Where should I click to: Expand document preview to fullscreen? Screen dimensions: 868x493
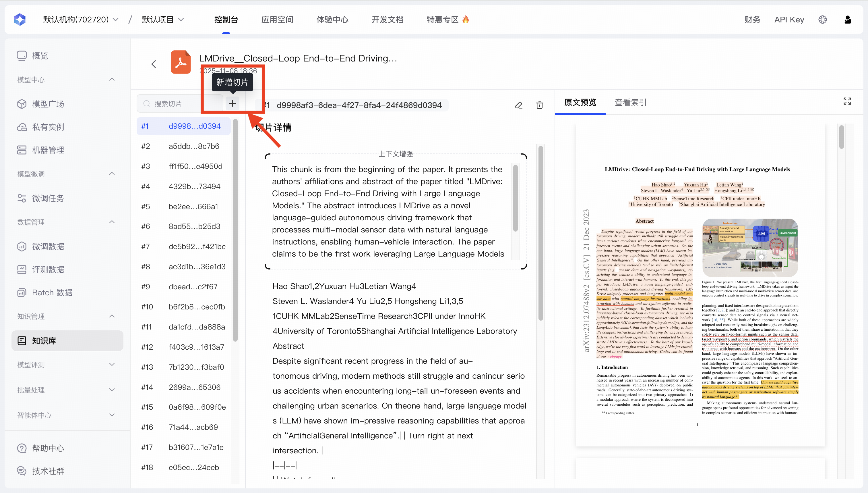tap(847, 101)
